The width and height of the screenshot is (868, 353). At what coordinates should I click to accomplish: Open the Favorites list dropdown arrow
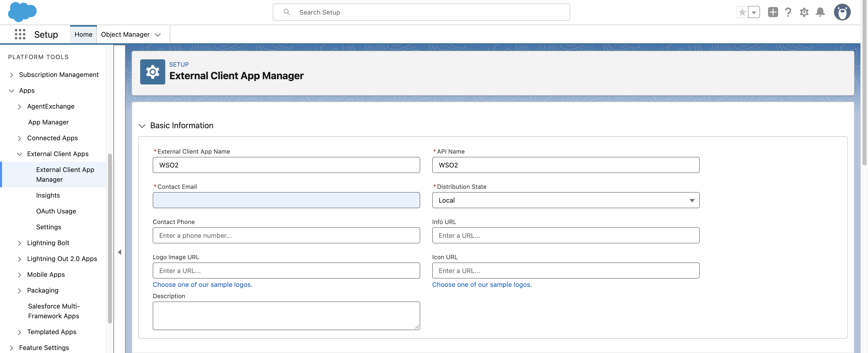coord(754,12)
